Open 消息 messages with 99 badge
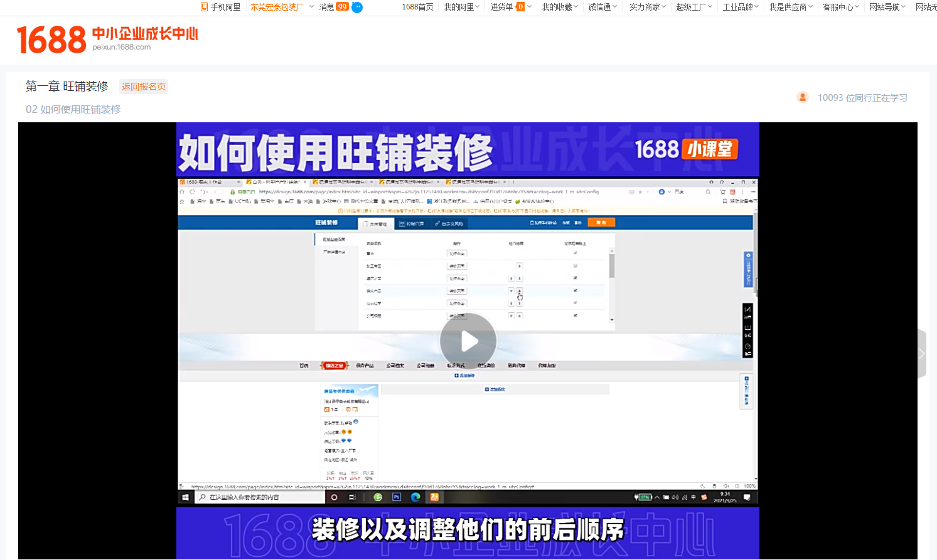This screenshot has height=560, width=937. point(334,7)
